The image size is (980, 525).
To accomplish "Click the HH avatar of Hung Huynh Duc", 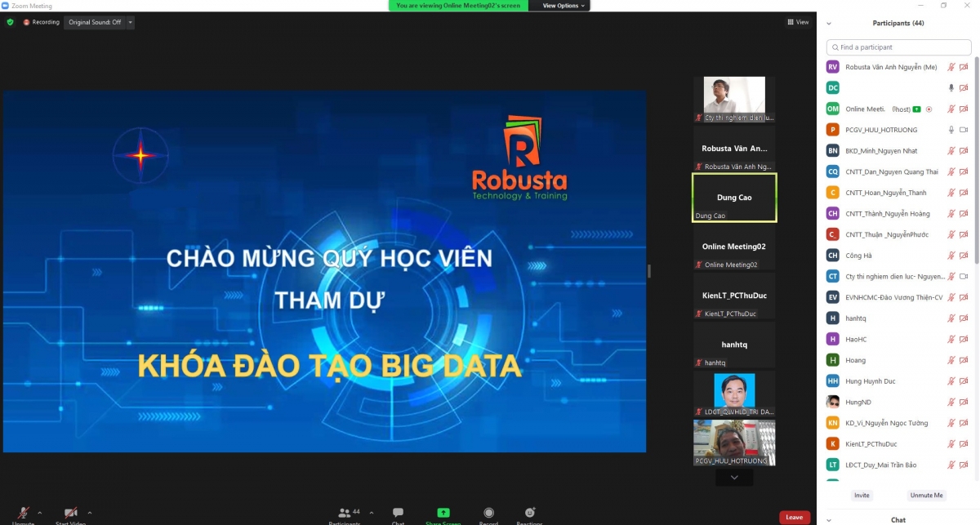I will coord(833,380).
